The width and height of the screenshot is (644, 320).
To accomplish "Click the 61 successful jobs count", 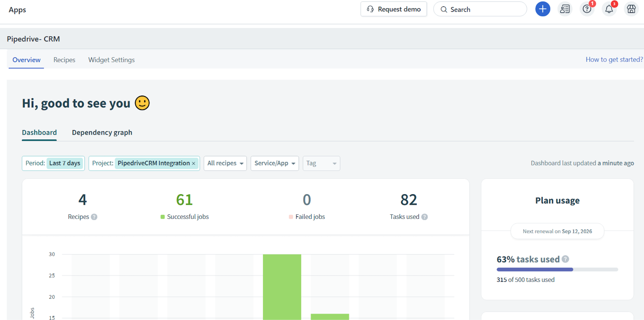I will [184, 200].
